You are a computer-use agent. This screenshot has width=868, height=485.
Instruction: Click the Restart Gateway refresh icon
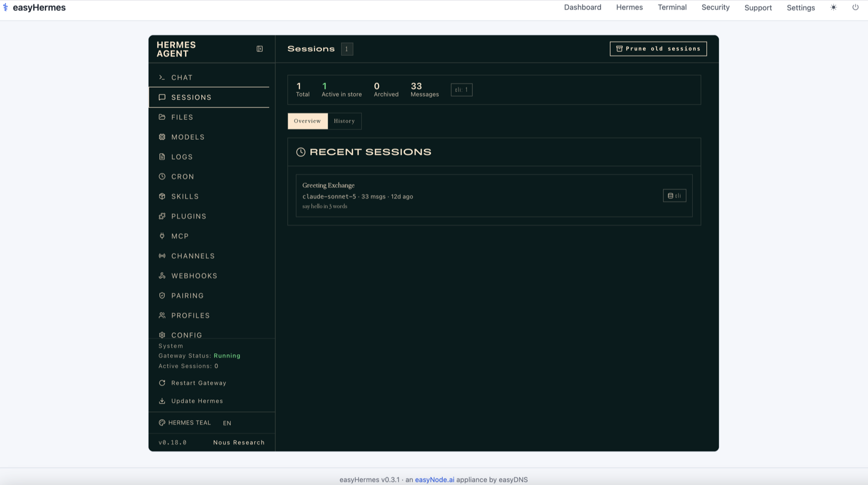click(162, 383)
